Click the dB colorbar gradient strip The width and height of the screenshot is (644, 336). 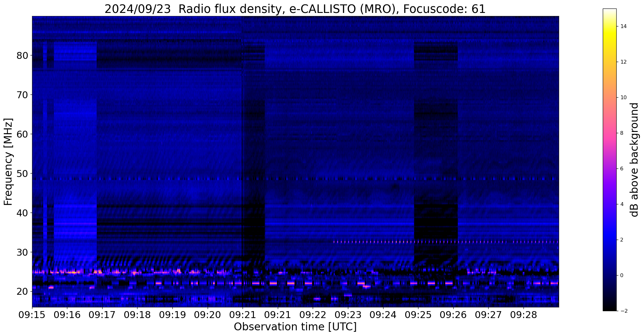tap(609, 160)
